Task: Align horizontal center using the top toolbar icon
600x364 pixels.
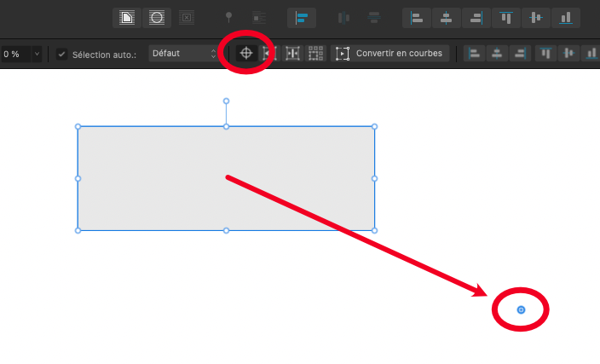Action: click(x=447, y=18)
